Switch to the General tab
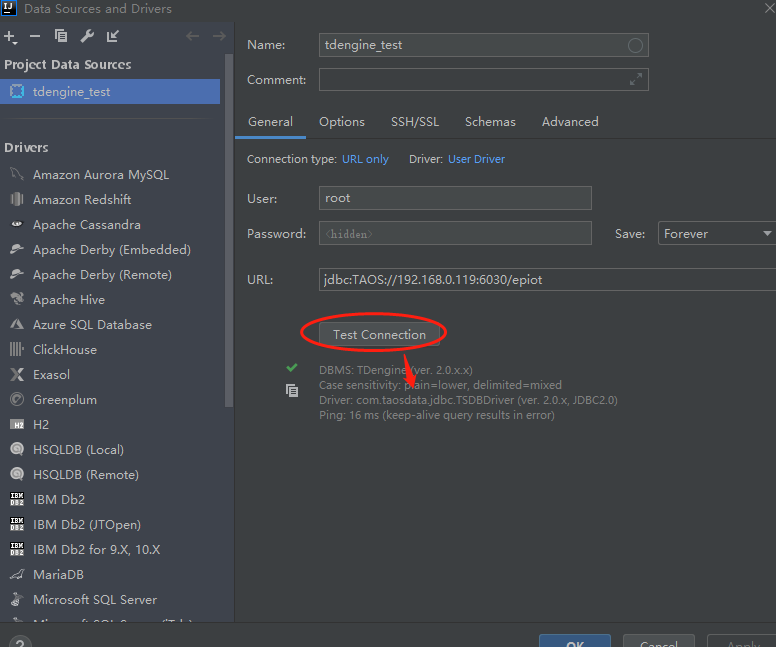Screen dimensions: 776x647 pos(270,122)
